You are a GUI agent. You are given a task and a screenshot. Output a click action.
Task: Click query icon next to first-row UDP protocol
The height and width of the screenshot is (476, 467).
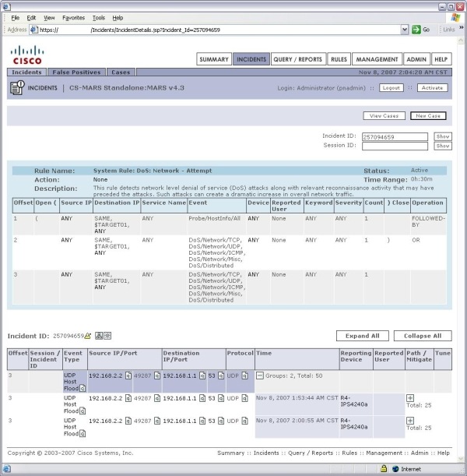pos(244,376)
